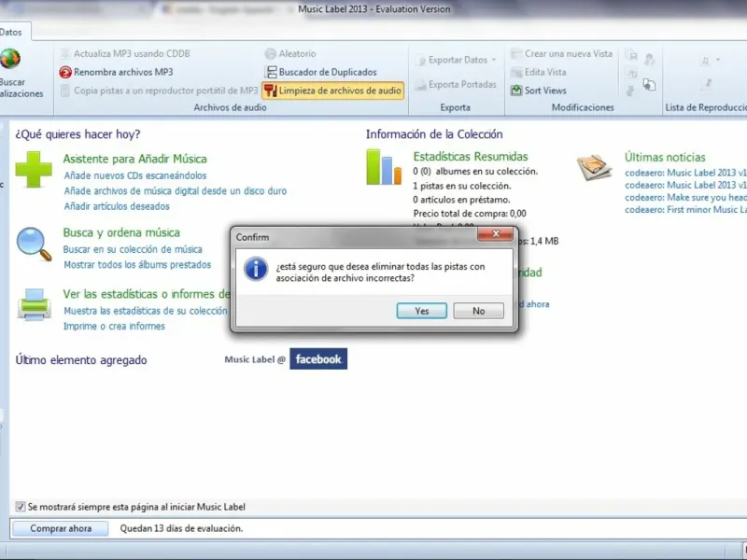
Task: Open news item Make sure you head
Action: pyautogui.click(x=685, y=197)
